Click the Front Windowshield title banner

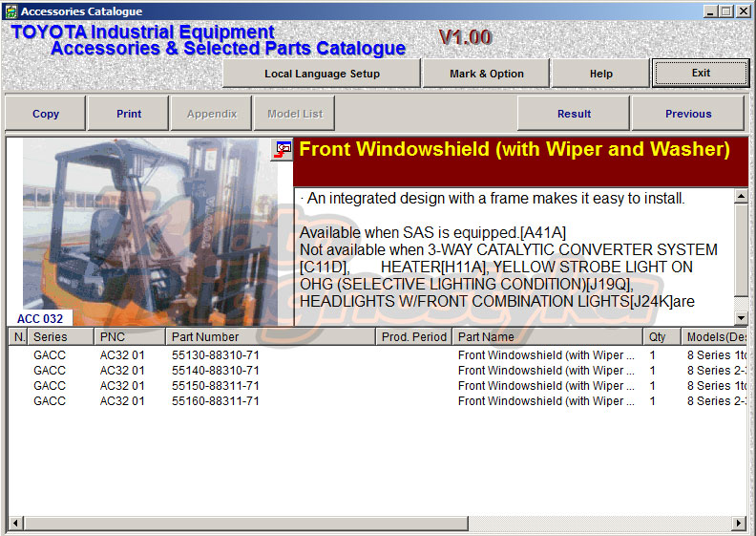click(x=521, y=161)
